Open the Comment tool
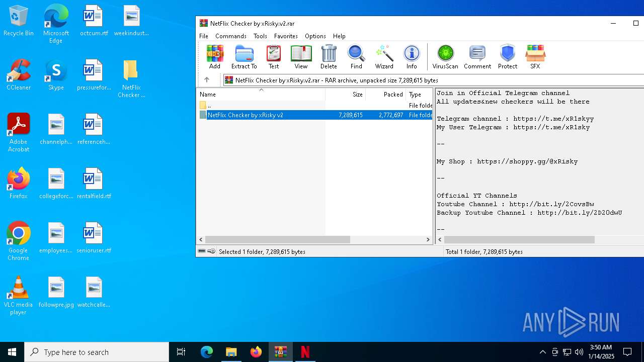Image resolution: width=644 pixels, height=362 pixels. (477, 57)
